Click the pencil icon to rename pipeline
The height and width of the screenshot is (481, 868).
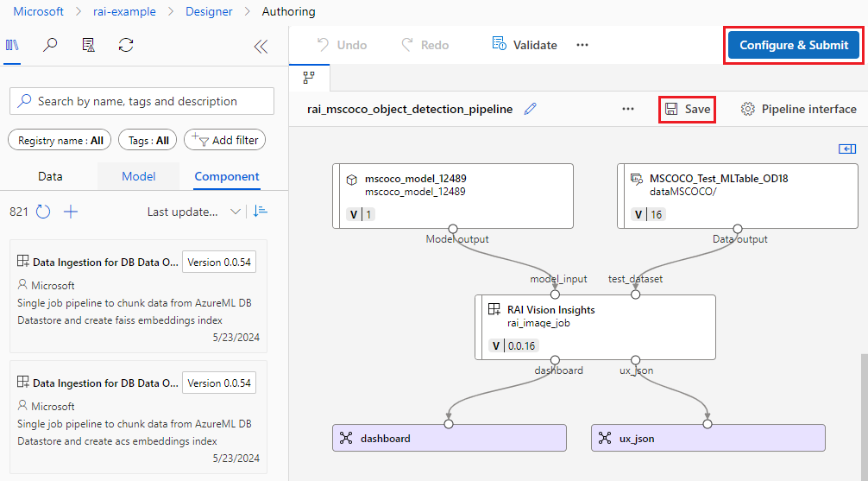click(x=531, y=109)
